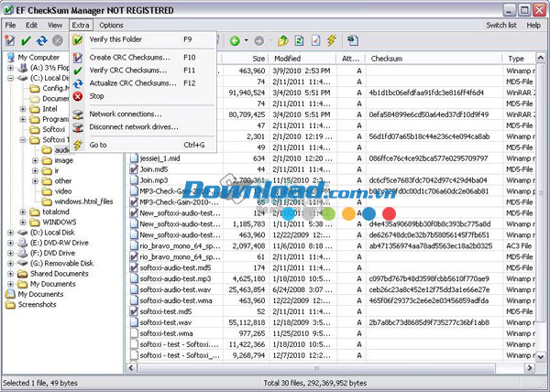Click the horizontal scrollbar right arrow
The height and width of the screenshot is (392, 550).
[x=530, y=368]
